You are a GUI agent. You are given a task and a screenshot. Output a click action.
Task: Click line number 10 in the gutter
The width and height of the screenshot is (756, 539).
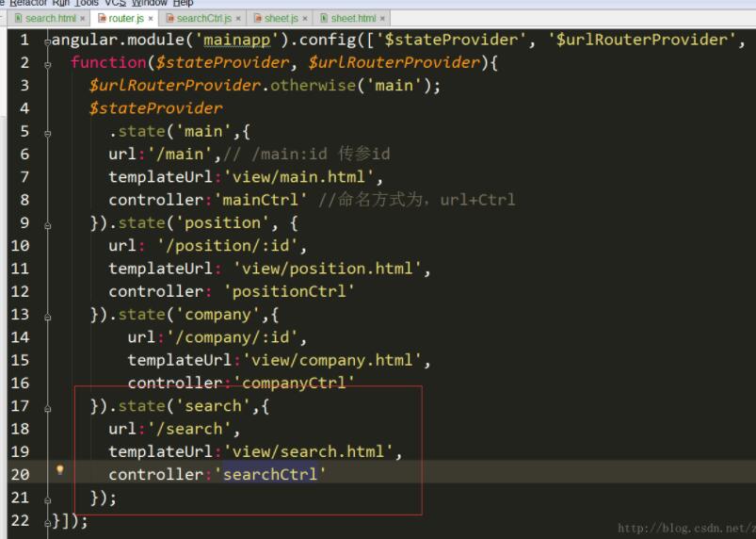coord(20,246)
